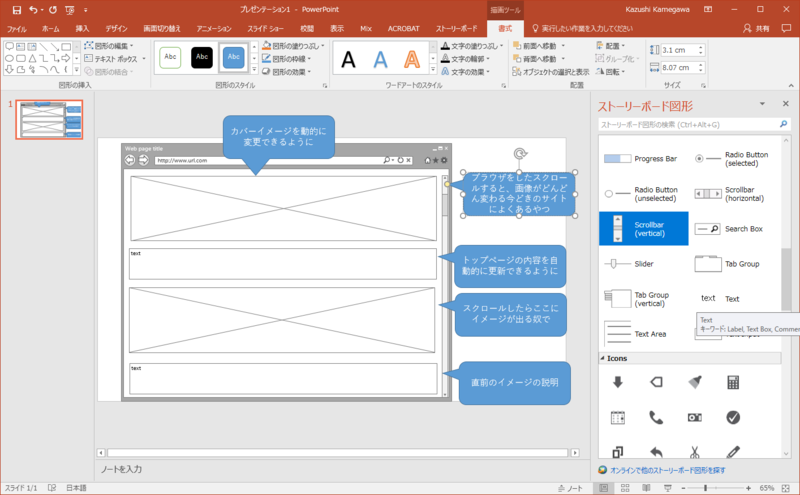
Task: Open オブジェクトの選択と表示 selection pane
Action: pyautogui.click(x=551, y=72)
